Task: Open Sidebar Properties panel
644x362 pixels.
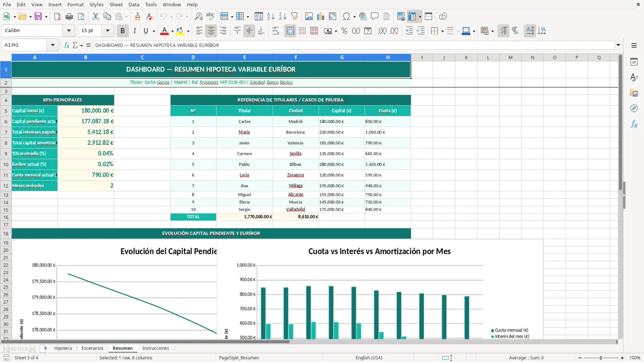Action: point(634,62)
